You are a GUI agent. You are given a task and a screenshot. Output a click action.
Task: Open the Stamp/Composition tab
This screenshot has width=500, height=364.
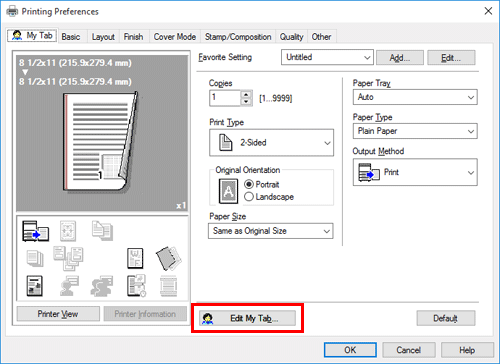(x=238, y=37)
